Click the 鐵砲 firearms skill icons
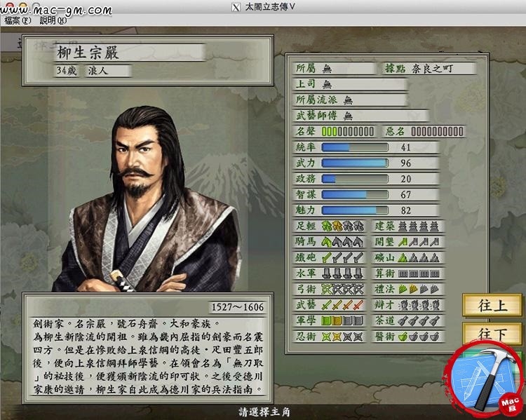Image resolution: width=526 pixels, height=420 pixels. tap(342, 257)
